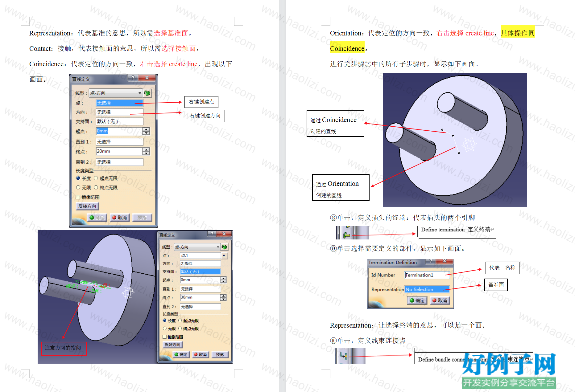Select the 无限 radio button in the 30mm dialog
Viewport: 575px width, 392px height.
[x=165, y=329]
